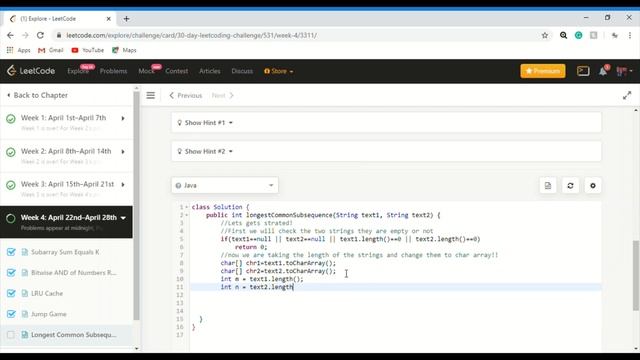Place cursor at end of code line 11
Image resolution: width=640 pixels, height=360 pixels.
[293, 287]
